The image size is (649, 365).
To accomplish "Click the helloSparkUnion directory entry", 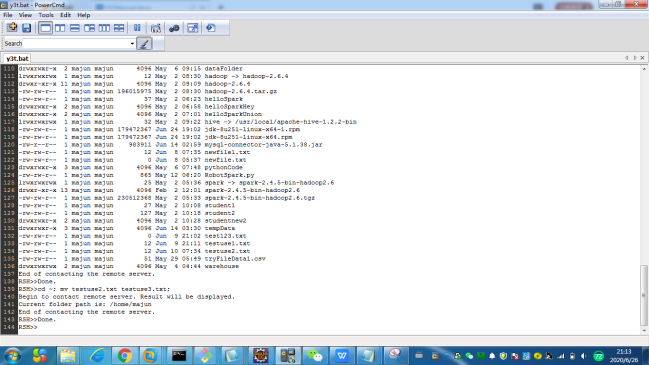I will (x=233, y=114).
